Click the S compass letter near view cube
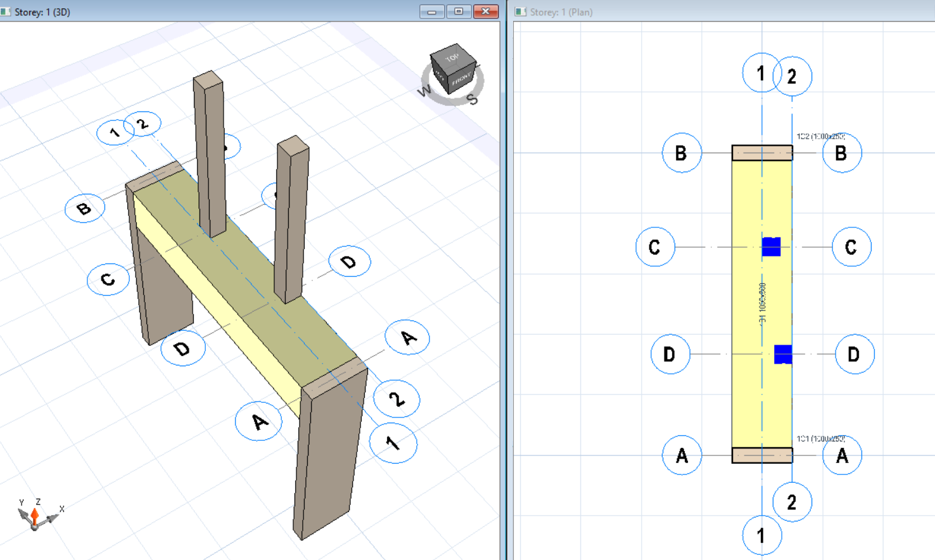935x560 pixels. coord(473,99)
